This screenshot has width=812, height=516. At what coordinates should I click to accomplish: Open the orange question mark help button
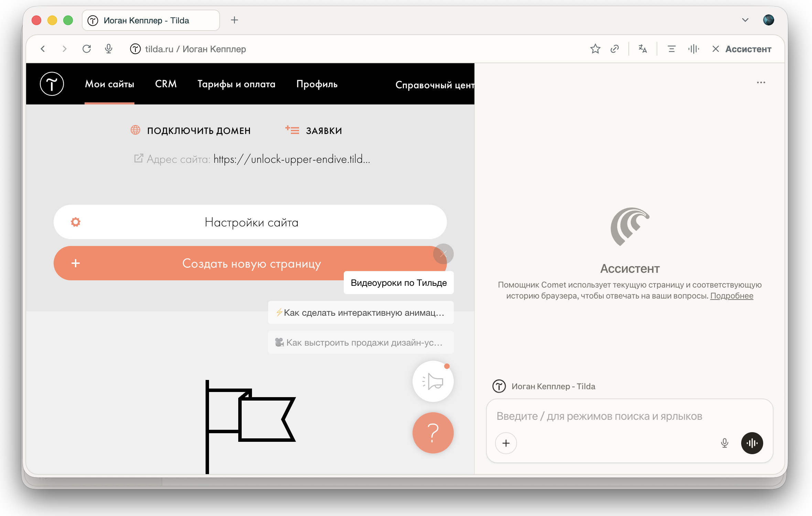coord(433,433)
